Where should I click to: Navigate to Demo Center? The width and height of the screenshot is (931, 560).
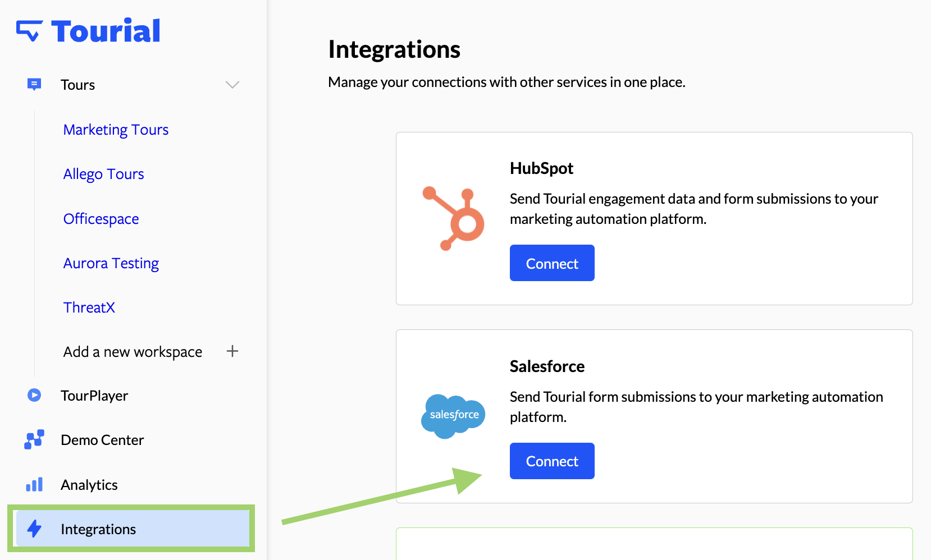[102, 440]
